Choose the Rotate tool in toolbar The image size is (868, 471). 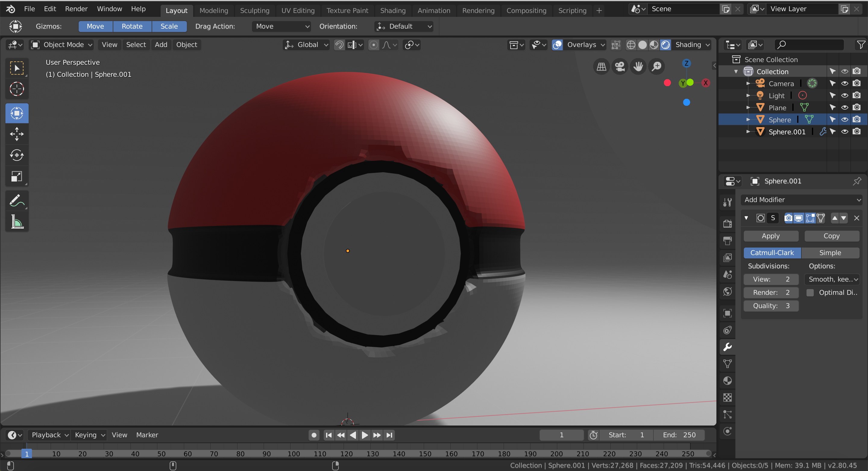coord(17,155)
